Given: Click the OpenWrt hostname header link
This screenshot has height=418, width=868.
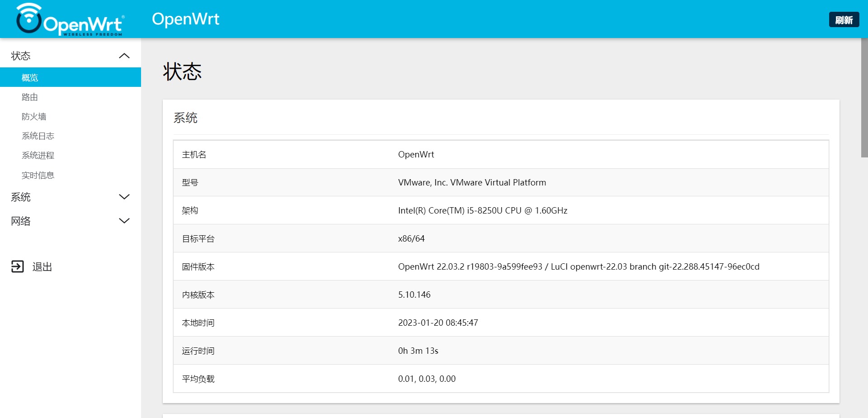Looking at the screenshot, I should pos(185,19).
